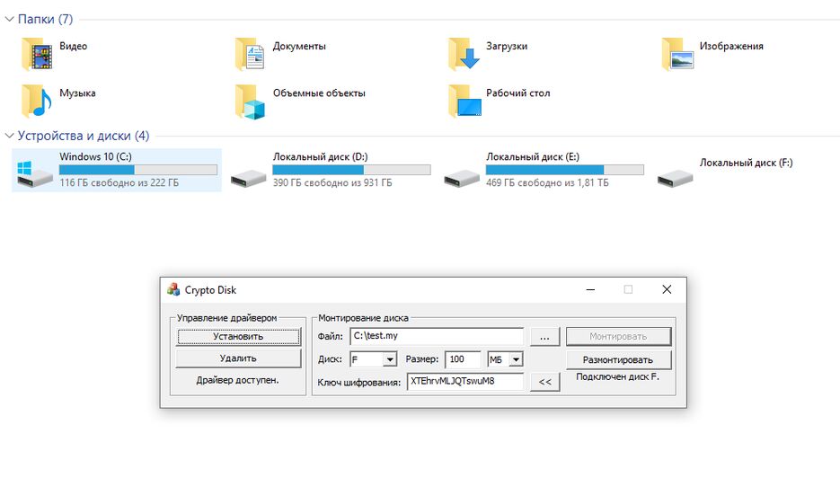
Task: Click the << generate key button
Action: tap(544, 382)
